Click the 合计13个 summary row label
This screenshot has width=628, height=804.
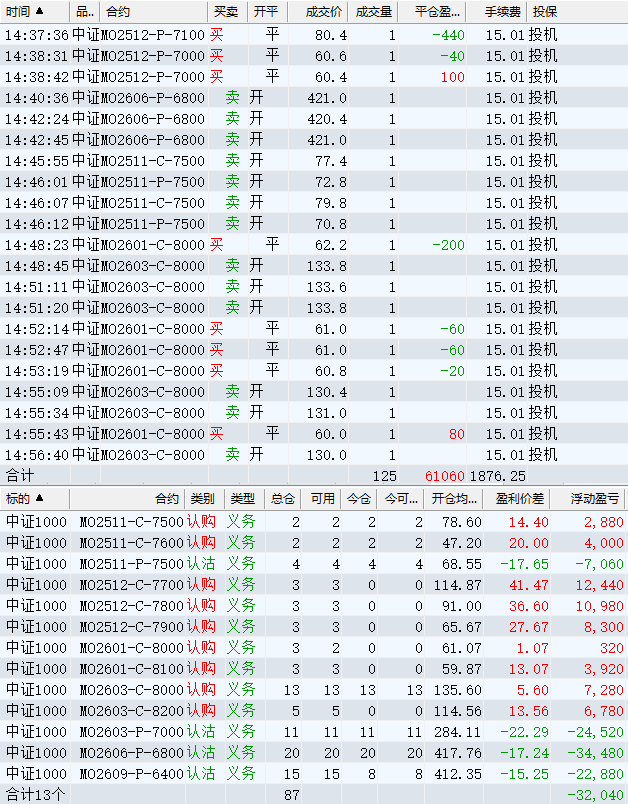point(36,794)
